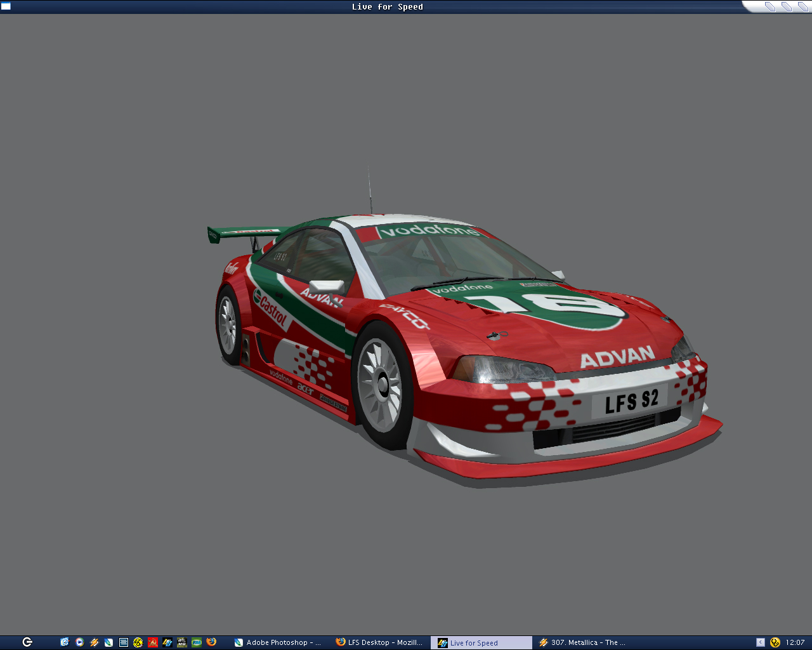The width and height of the screenshot is (812, 650).
Task: Open the window menu icon in title bar
Action: [6, 6]
